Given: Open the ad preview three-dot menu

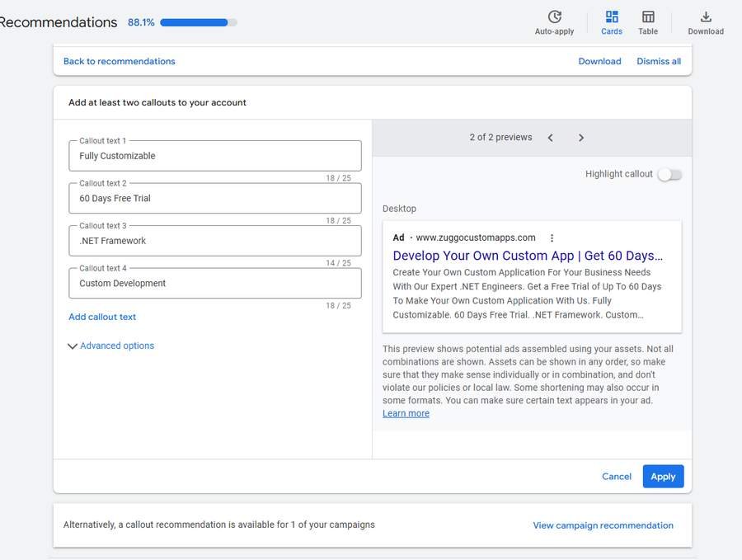Looking at the screenshot, I should [x=552, y=238].
